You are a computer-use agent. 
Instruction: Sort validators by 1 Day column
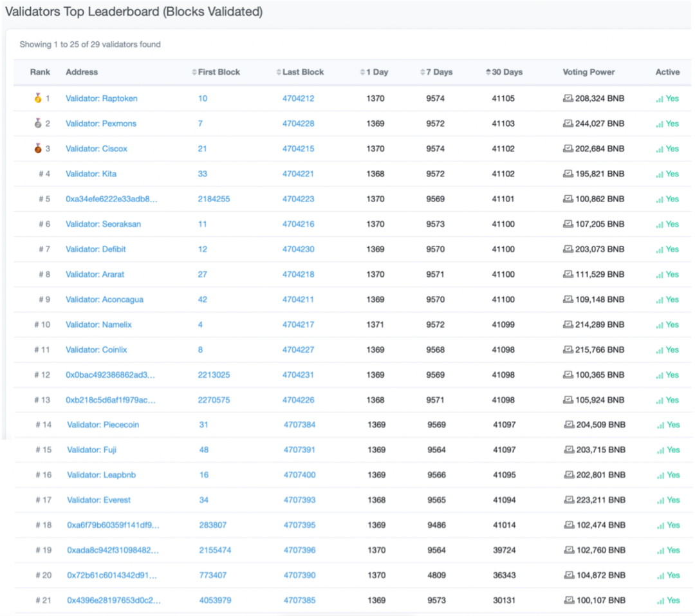376,72
